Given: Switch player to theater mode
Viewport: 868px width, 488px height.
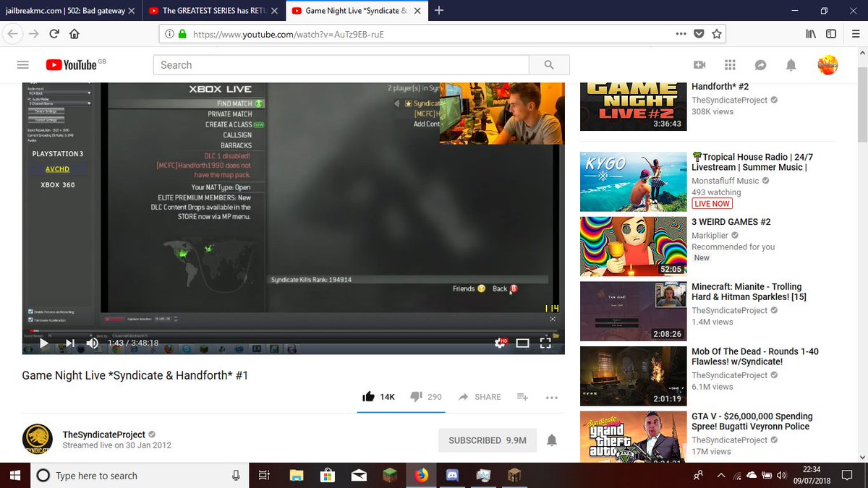Looking at the screenshot, I should (522, 343).
